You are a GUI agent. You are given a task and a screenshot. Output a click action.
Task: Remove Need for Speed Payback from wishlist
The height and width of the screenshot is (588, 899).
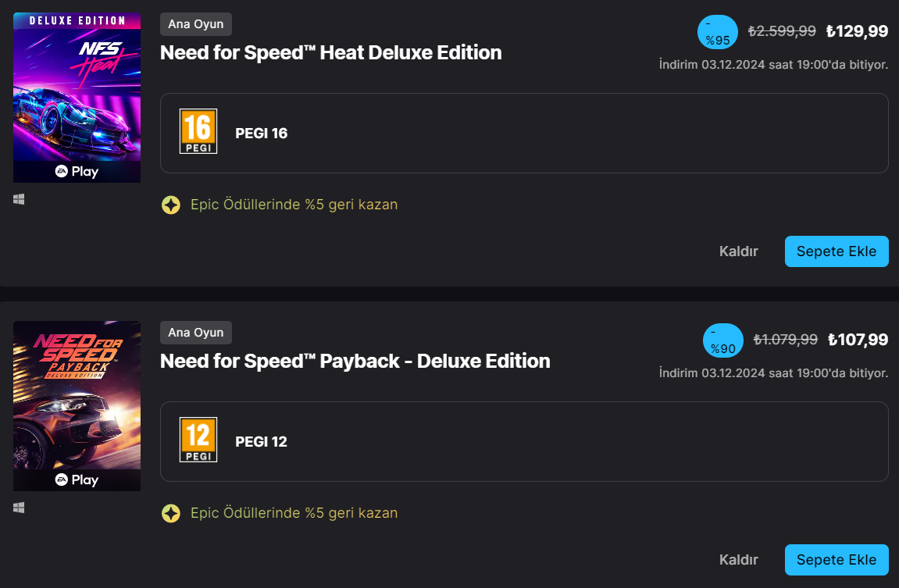pyautogui.click(x=738, y=560)
